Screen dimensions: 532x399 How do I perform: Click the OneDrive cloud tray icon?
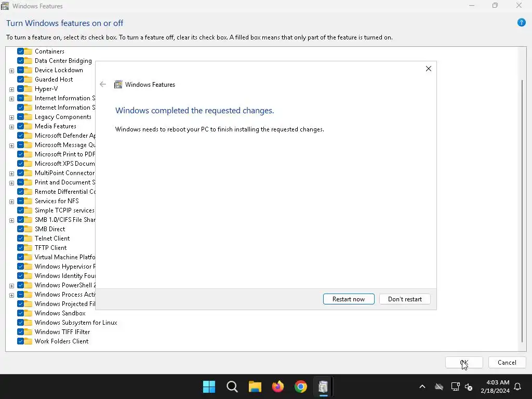[438, 387]
